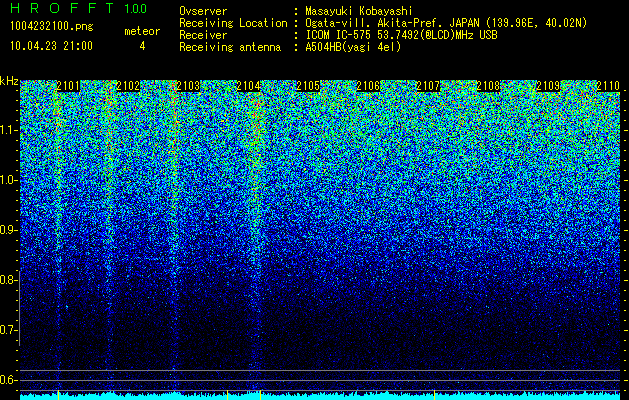Click the 0.9 kHz axis label
Viewport: 629px width, 400px height.
click(8, 230)
